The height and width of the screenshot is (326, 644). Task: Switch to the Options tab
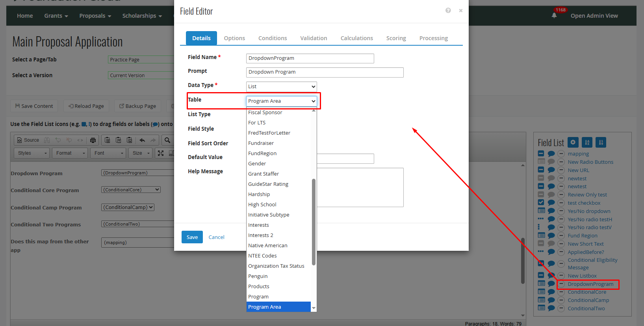tap(234, 38)
